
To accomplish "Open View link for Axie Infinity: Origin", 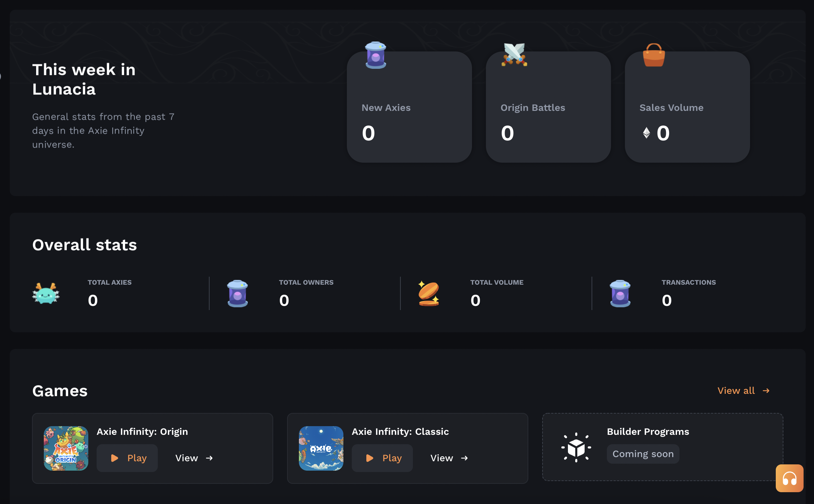I will pos(194,458).
